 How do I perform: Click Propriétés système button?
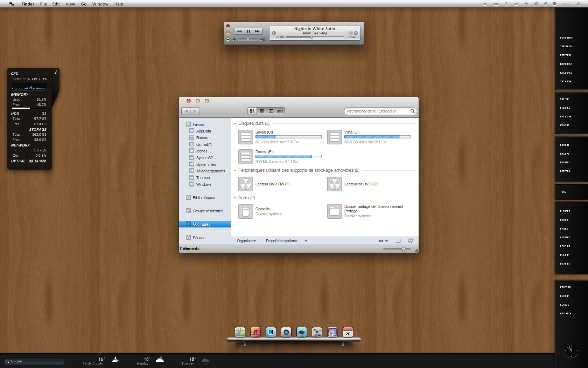[281, 241]
